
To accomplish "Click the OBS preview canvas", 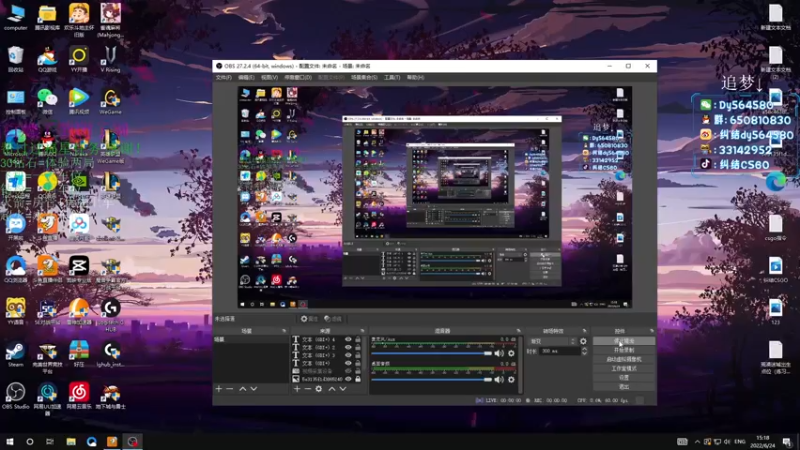I will pos(435,197).
